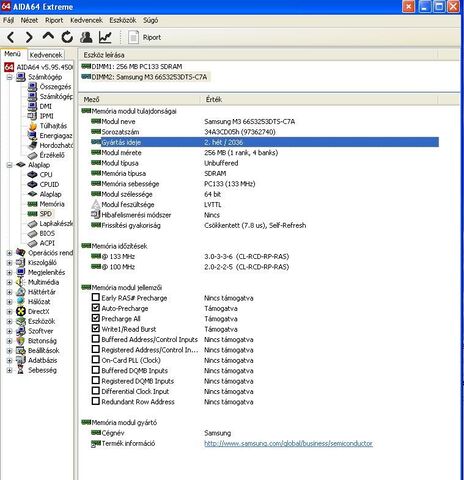Screen dimensions: 464x480
Task: Expand the Adatbázis tree node
Action: click(9, 360)
